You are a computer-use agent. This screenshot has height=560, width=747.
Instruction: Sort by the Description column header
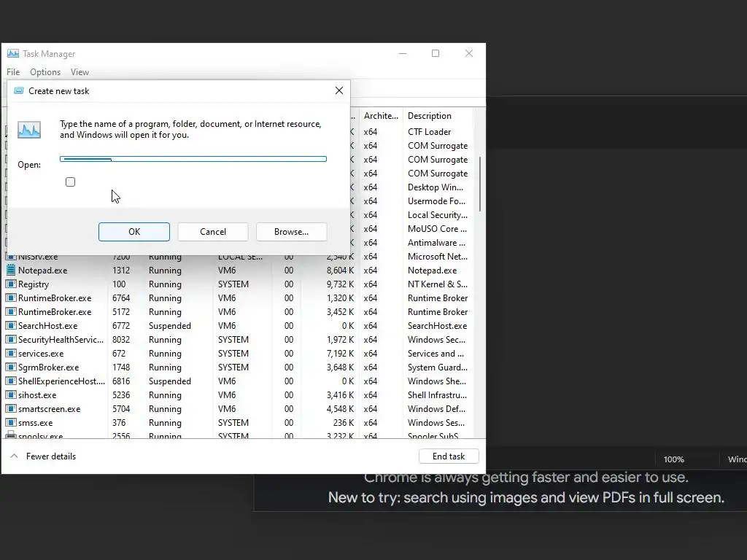pyautogui.click(x=429, y=116)
